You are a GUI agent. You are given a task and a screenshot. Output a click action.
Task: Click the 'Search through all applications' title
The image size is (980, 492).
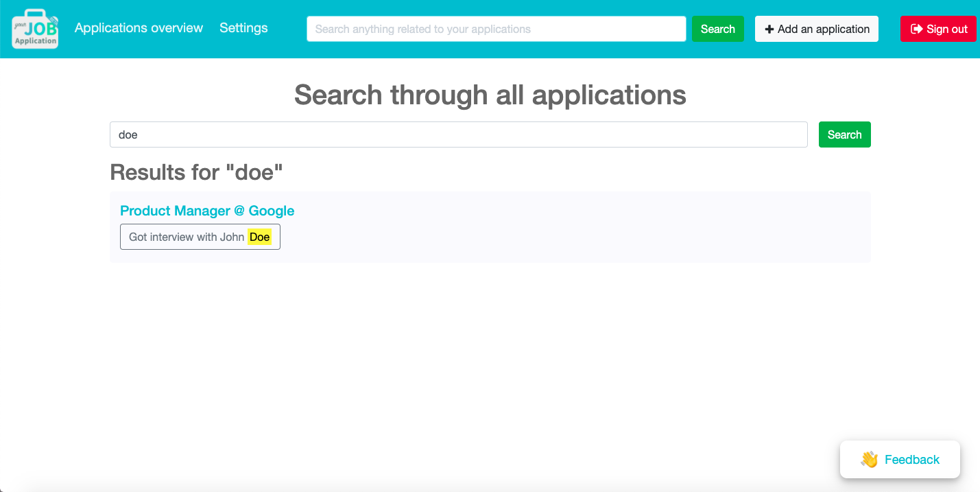[490, 95]
